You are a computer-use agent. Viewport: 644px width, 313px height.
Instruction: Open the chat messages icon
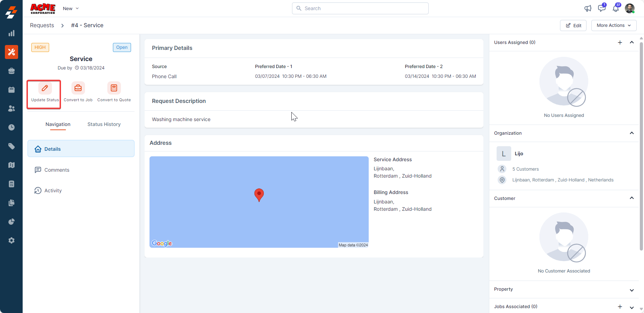click(601, 8)
